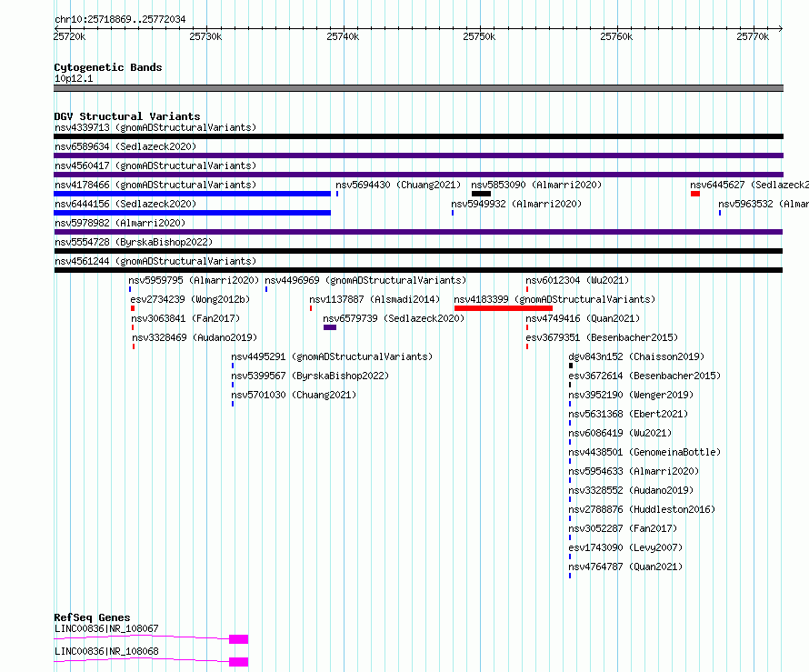Click the esv2734239 (Wong2012b) label
The height and width of the screenshot is (672, 809).
[x=190, y=299]
